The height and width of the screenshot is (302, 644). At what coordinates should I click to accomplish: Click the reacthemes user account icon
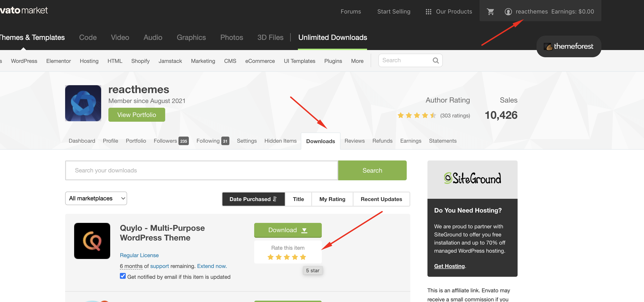(508, 11)
